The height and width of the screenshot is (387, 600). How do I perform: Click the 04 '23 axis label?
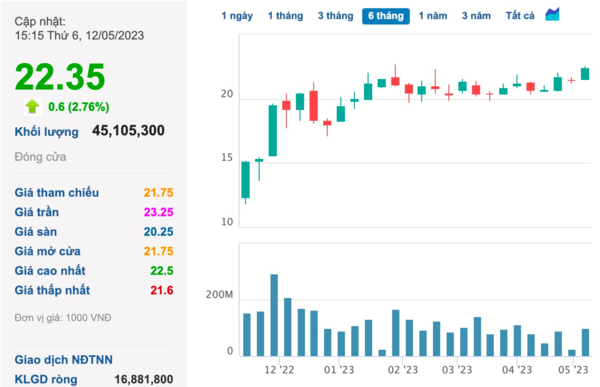click(517, 370)
